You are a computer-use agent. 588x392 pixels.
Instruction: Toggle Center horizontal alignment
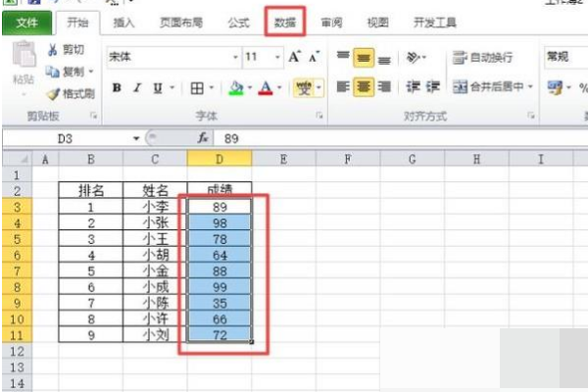pos(364,87)
